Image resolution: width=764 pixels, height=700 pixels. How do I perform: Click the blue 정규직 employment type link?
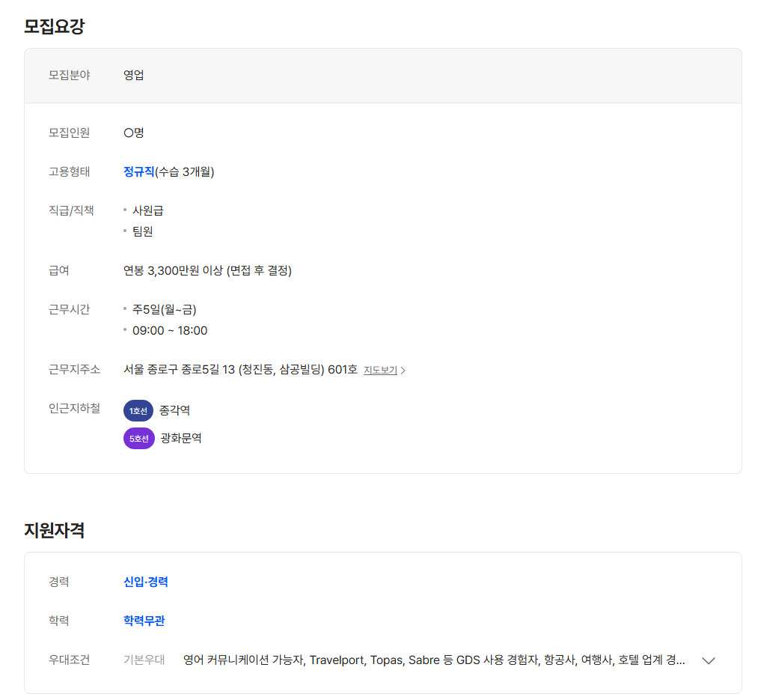tap(138, 171)
